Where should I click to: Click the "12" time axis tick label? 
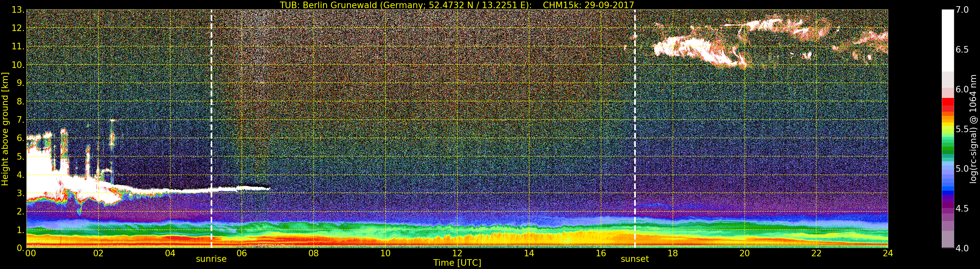[457, 253]
